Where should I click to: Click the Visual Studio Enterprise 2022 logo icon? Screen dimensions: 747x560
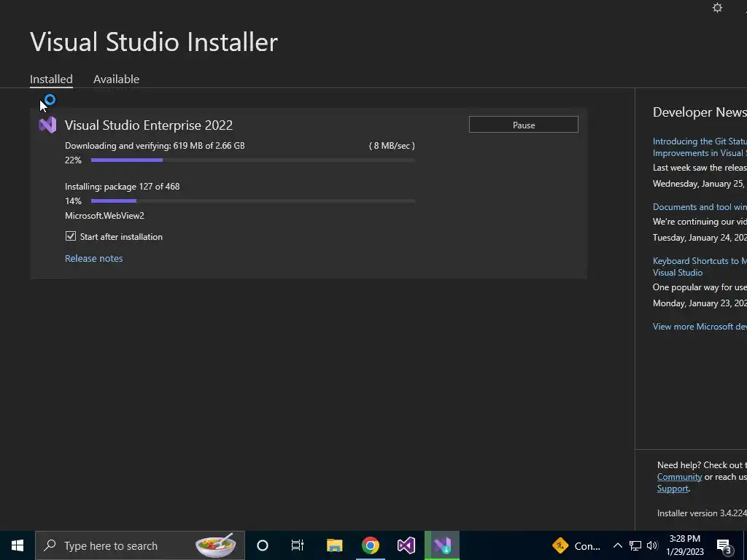click(x=47, y=125)
